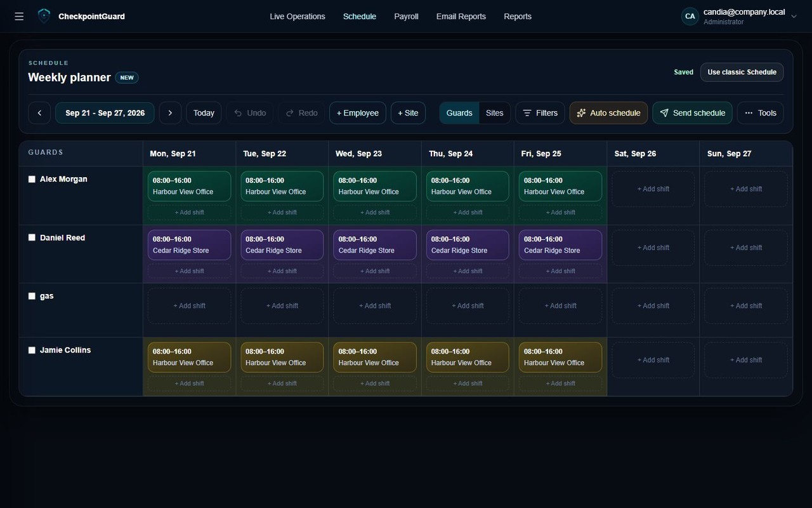Open Daniel Reed's purple Wednesday Cedar Ridge shift
Viewport: 812px width, 508px height.
(375, 245)
